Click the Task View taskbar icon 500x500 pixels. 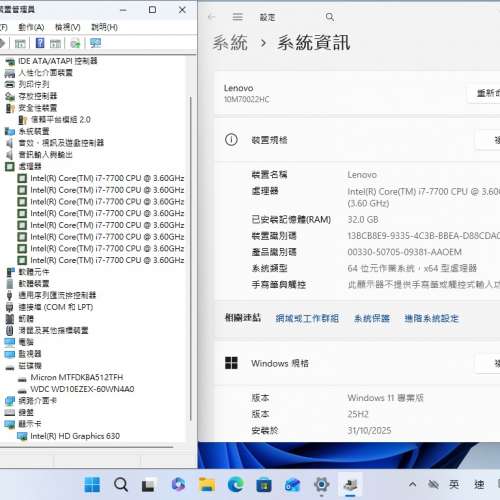coord(148,484)
